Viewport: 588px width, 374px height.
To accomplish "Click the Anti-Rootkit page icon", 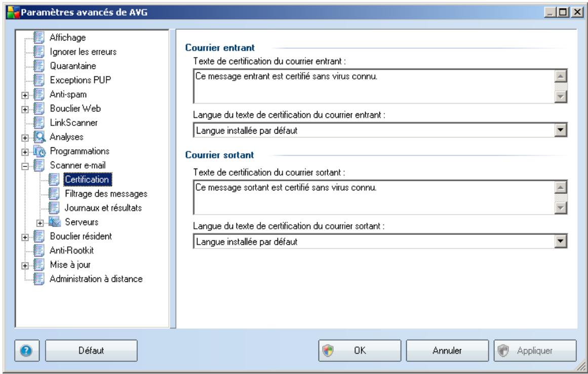I will pyautogui.click(x=38, y=251).
